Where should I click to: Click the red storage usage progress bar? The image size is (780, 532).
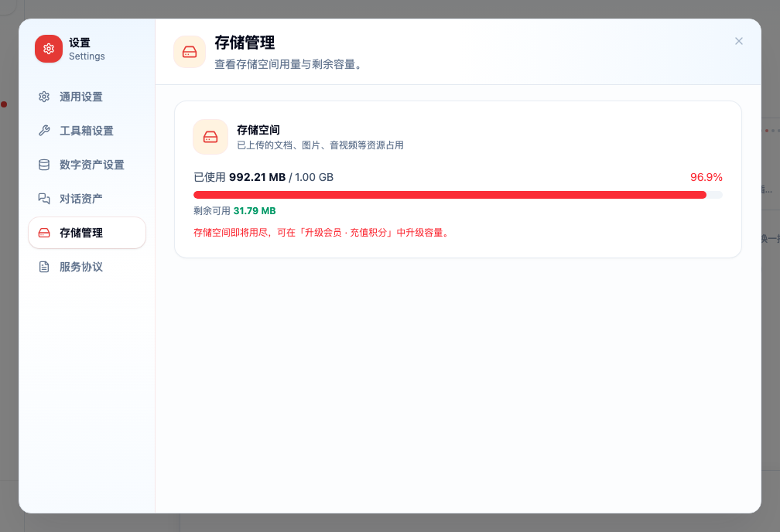[x=457, y=195]
